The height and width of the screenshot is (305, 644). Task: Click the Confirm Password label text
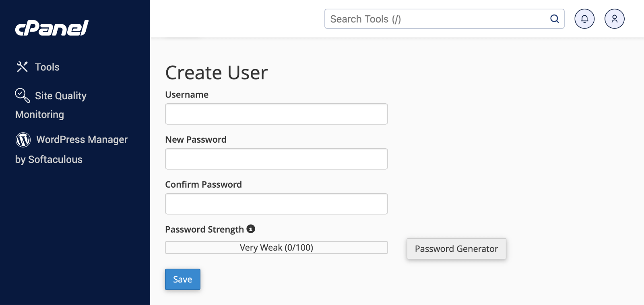(203, 185)
